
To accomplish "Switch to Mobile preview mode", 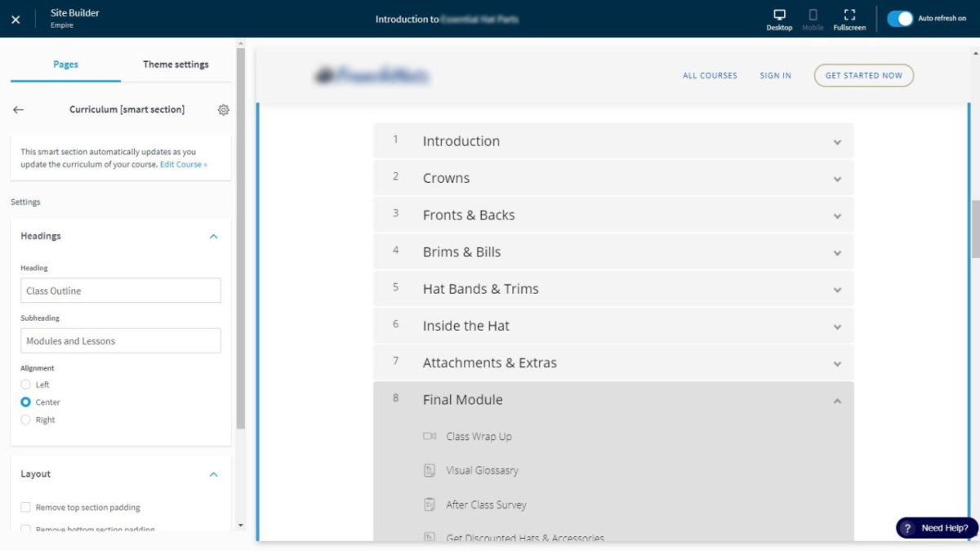I will coord(813,20).
